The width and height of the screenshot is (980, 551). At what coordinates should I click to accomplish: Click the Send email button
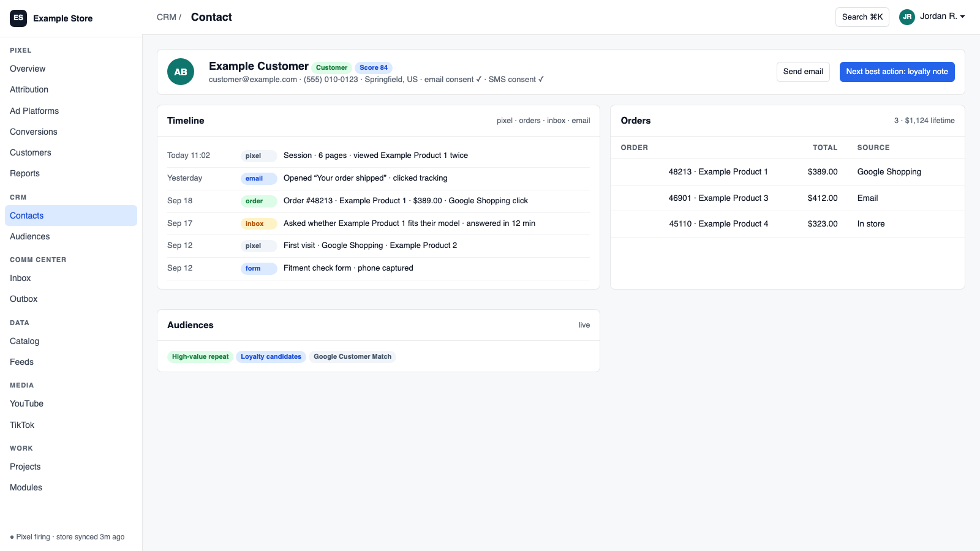click(803, 72)
